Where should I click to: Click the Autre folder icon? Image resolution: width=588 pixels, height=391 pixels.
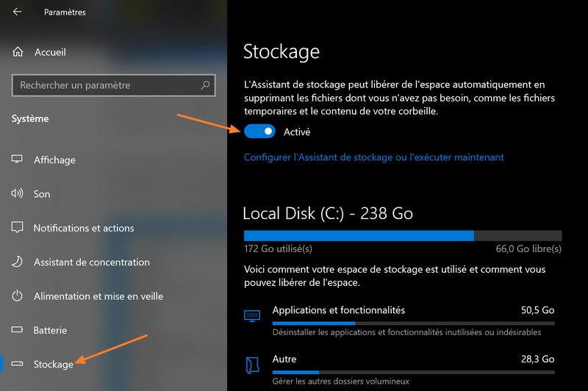pos(252,364)
